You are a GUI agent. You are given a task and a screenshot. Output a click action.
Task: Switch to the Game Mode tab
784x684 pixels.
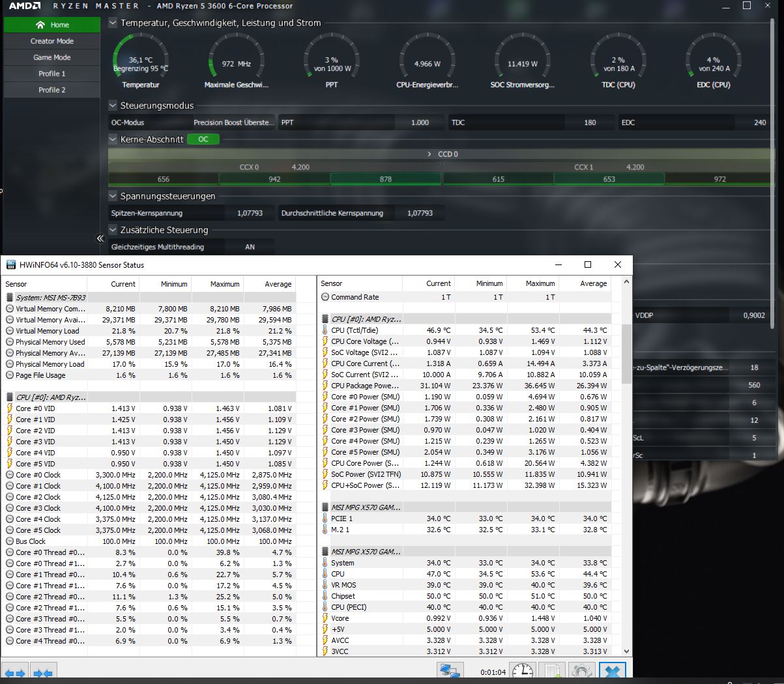pos(51,57)
